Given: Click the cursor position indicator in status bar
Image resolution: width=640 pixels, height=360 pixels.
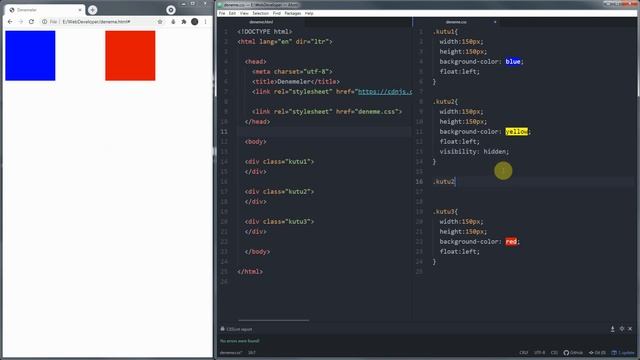Looking at the screenshot, I should 252,353.
